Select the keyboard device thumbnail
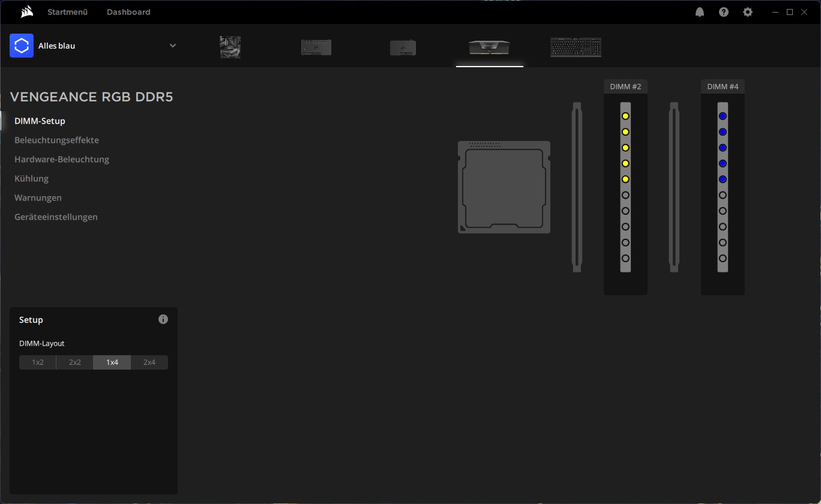This screenshot has width=821, height=504. pyautogui.click(x=576, y=47)
